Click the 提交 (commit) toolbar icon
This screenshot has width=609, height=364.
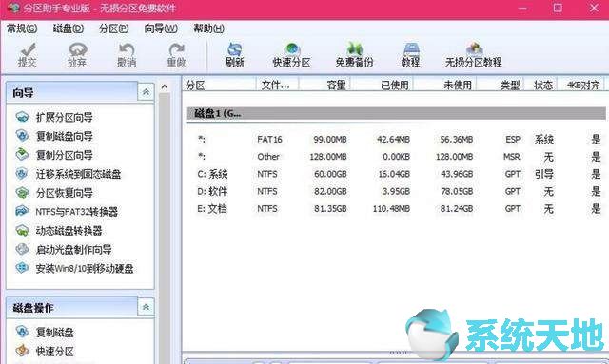28,55
